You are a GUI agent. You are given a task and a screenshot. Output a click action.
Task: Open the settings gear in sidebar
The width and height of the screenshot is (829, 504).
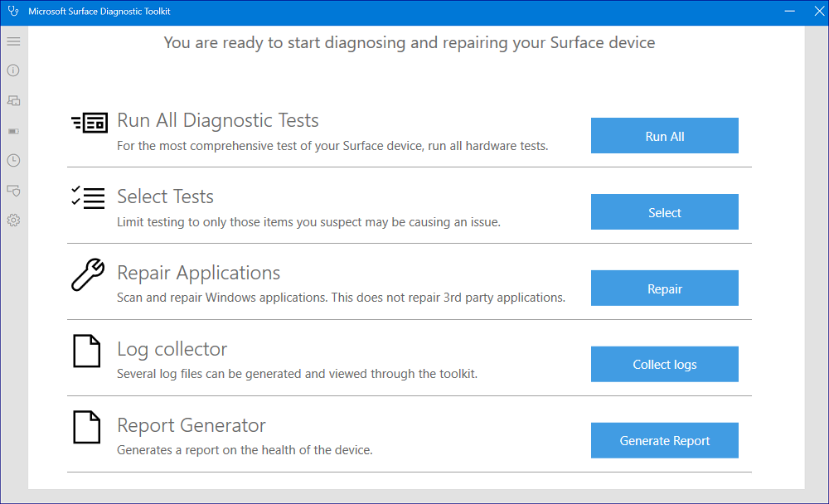tap(13, 220)
